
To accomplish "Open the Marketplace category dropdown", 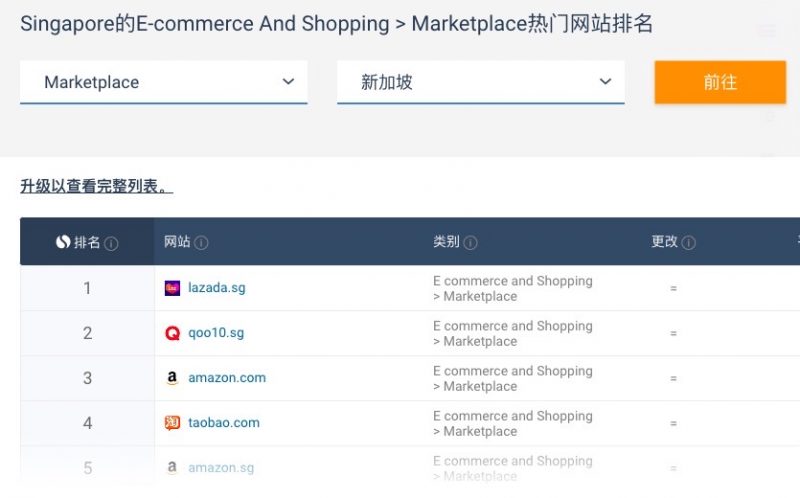I will (163, 82).
